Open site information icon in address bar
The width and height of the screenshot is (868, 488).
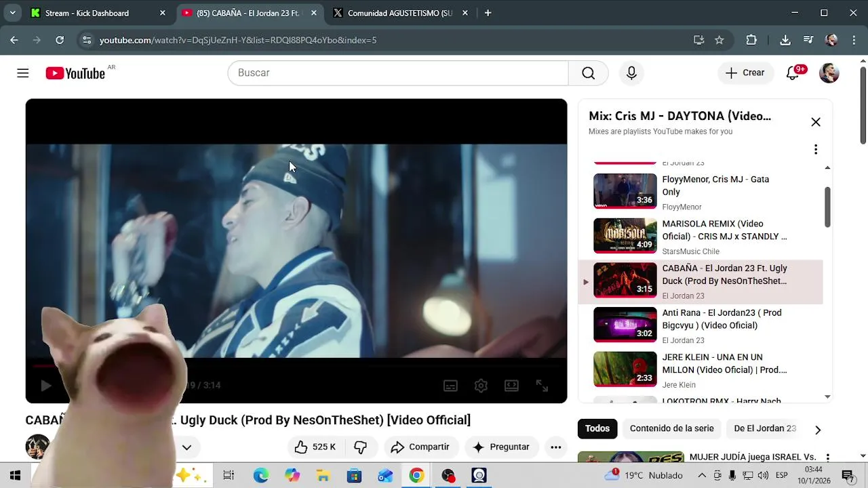[x=86, y=40]
